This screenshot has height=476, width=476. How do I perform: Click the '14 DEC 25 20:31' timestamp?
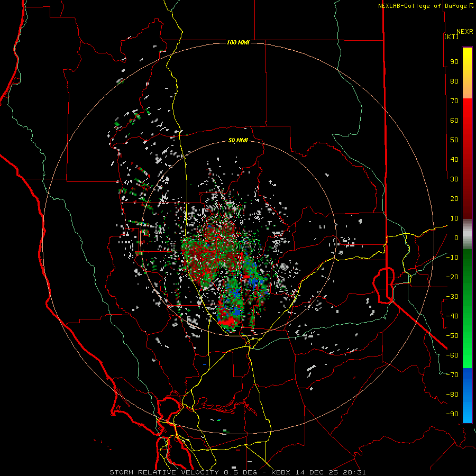[331, 472]
